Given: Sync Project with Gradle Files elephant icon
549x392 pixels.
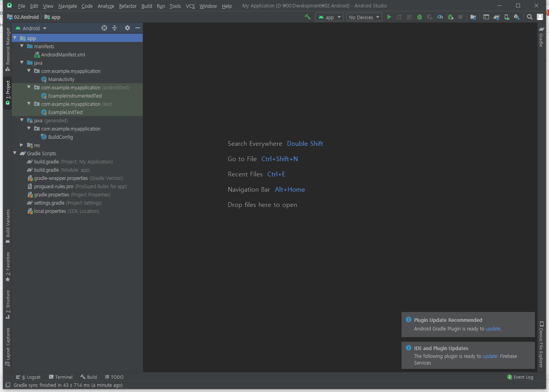Looking at the screenshot, I should click(496, 17).
